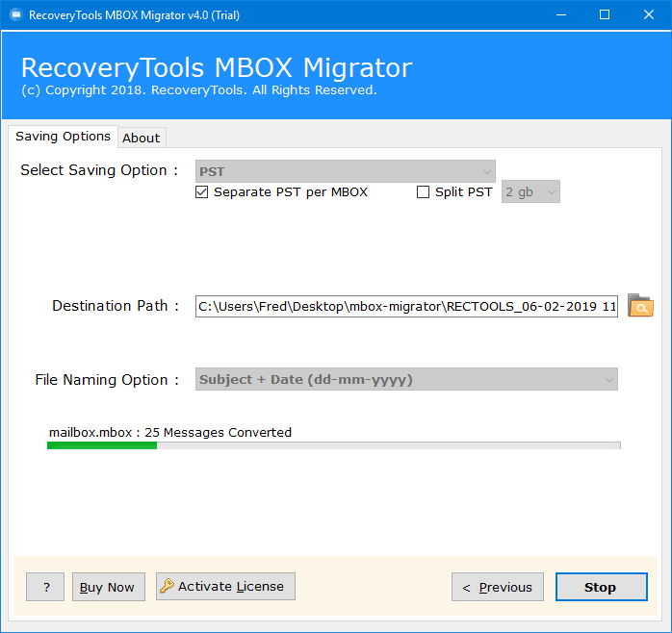Close the MBOX Migrator window
This screenshot has height=633, width=672.
coord(649,15)
